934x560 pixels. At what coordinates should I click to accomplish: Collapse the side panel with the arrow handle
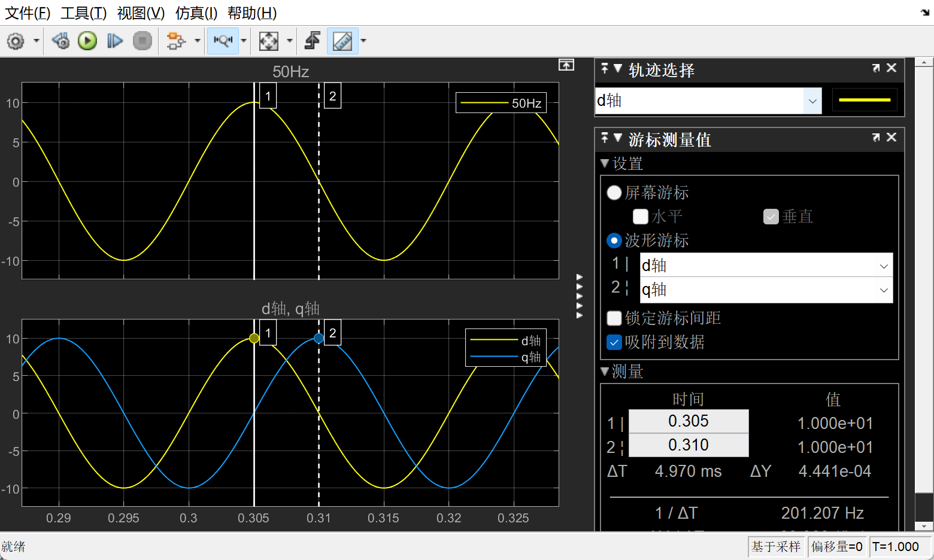pyautogui.click(x=580, y=296)
